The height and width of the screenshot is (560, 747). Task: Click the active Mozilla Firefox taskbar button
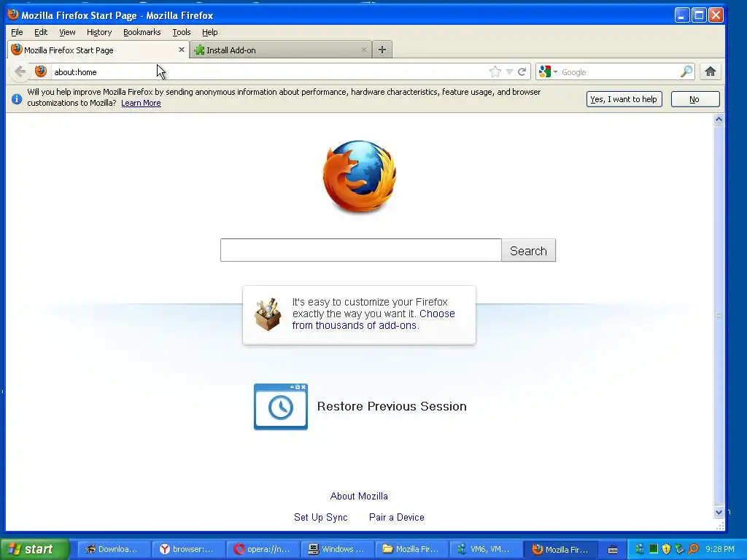[x=561, y=549]
